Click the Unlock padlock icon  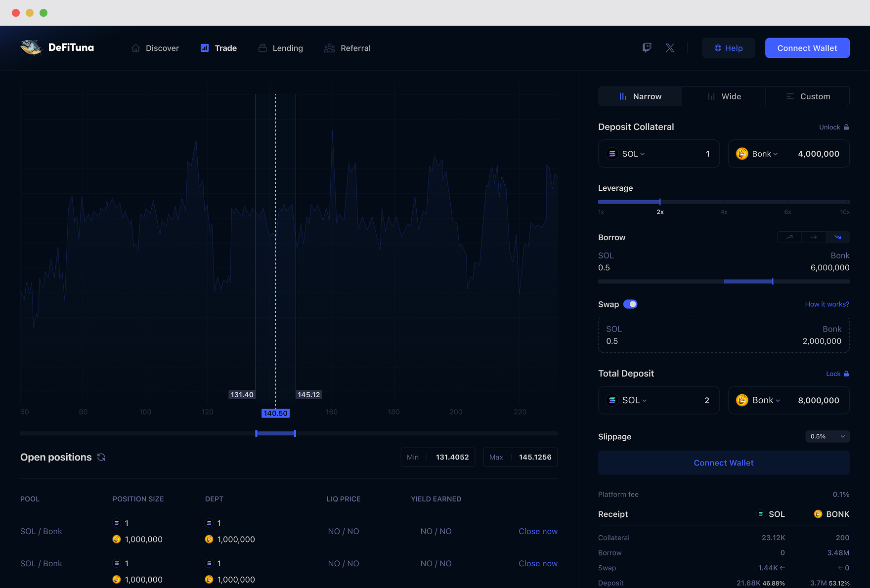coord(846,127)
